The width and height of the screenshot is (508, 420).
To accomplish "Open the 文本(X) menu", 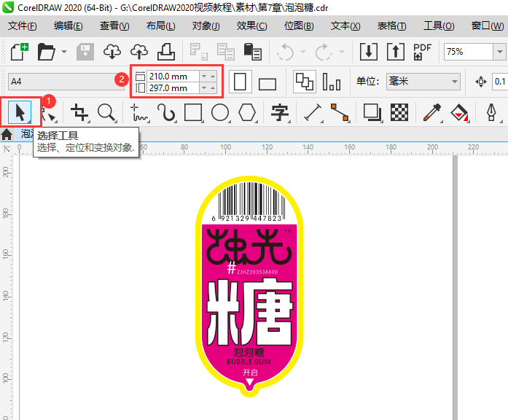I will click(x=345, y=26).
